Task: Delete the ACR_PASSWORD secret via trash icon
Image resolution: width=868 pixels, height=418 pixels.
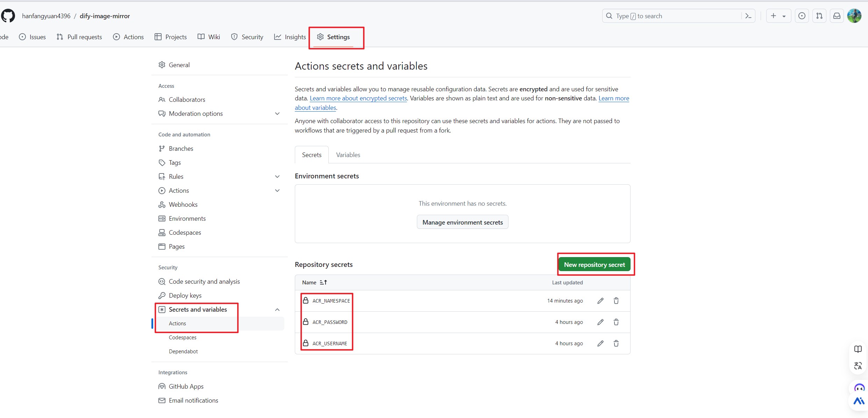Action: coord(616,322)
